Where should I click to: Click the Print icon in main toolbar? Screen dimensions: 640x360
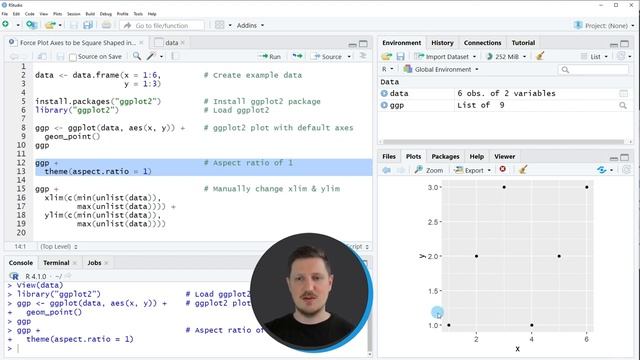pyautogui.click(x=106, y=25)
